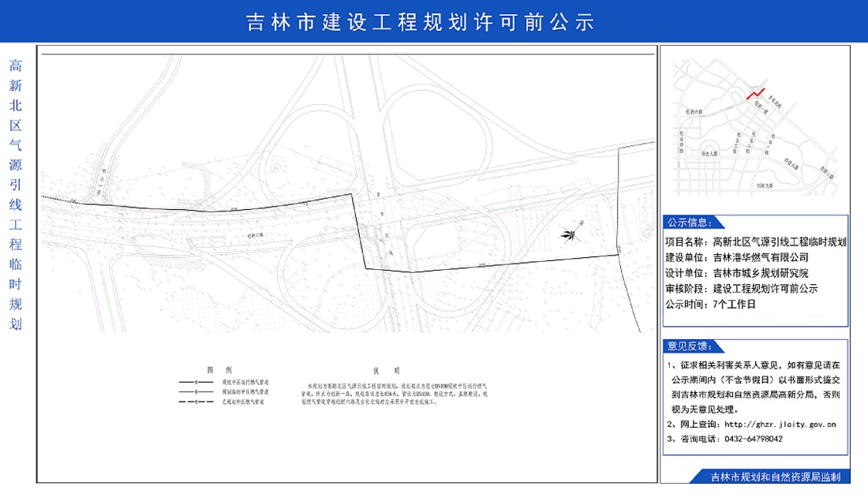Click the thick solid line legend sample
This screenshot has width=868, height=501.
point(196,382)
